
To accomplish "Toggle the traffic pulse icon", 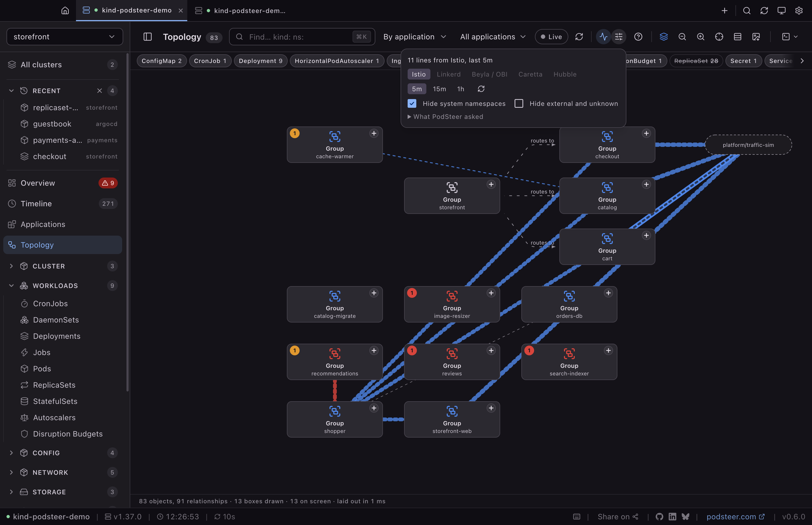I will pyautogui.click(x=603, y=37).
